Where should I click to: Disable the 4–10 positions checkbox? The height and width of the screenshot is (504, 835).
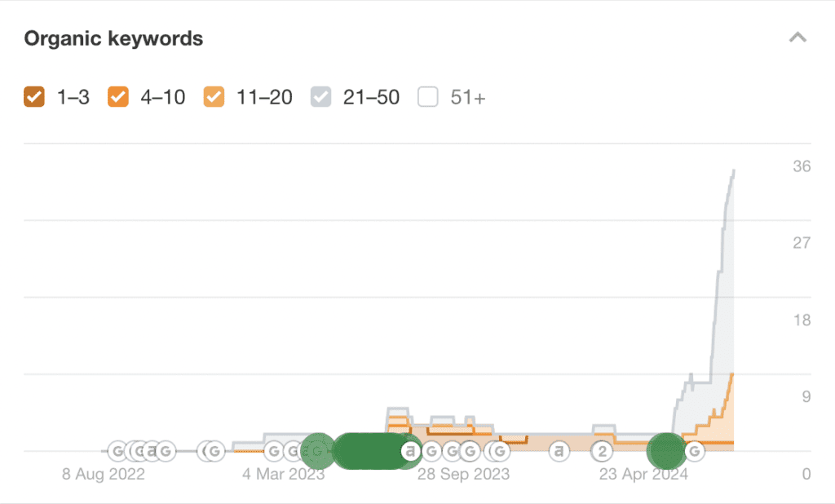118,97
